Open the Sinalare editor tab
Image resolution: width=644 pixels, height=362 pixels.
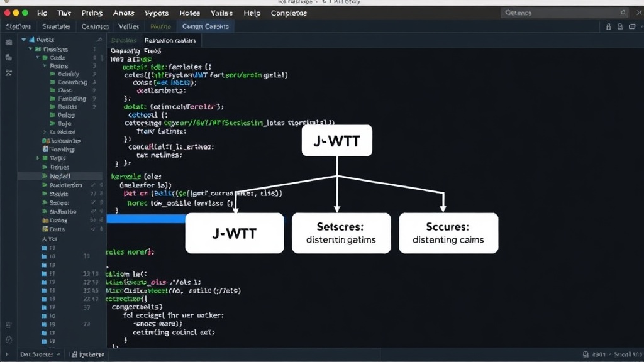click(x=124, y=41)
